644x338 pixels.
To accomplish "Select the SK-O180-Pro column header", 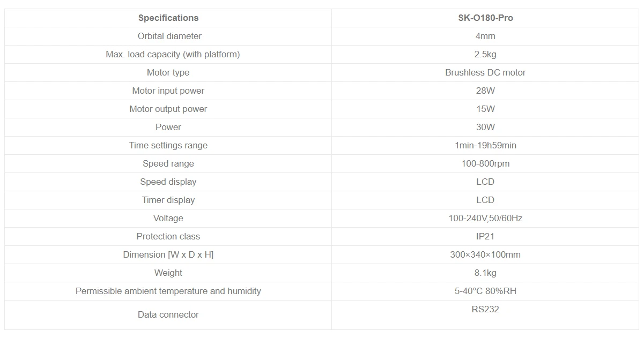I will point(485,18).
